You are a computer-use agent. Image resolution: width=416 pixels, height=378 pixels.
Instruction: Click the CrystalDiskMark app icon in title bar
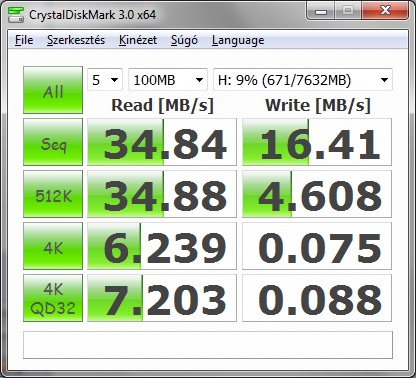tap(16, 14)
